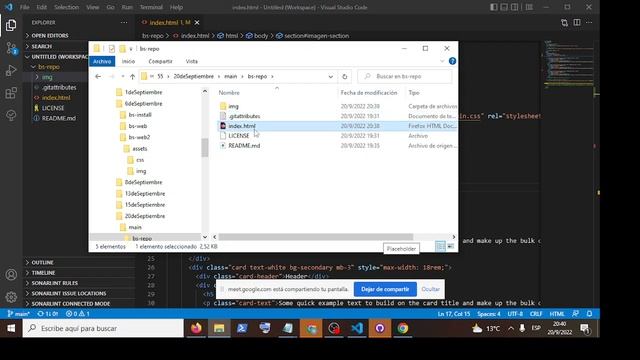The width and height of the screenshot is (640, 360).
Task: Open the VS Code Explorer view icon
Action: pos(11,25)
